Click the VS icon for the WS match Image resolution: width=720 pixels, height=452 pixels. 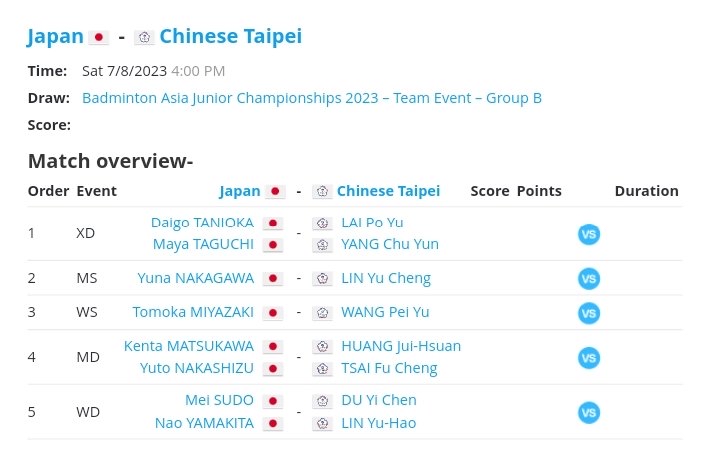coord(589,313)
